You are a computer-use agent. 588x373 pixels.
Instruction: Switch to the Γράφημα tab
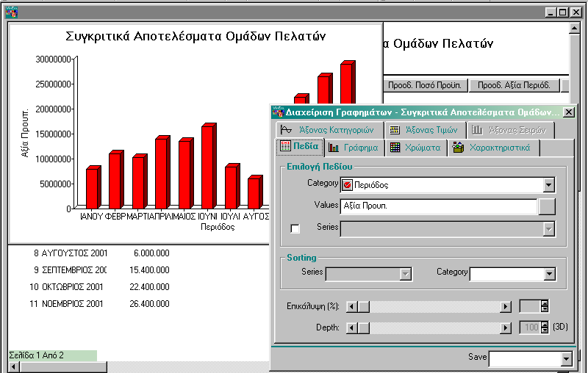[x=354, y=148]
